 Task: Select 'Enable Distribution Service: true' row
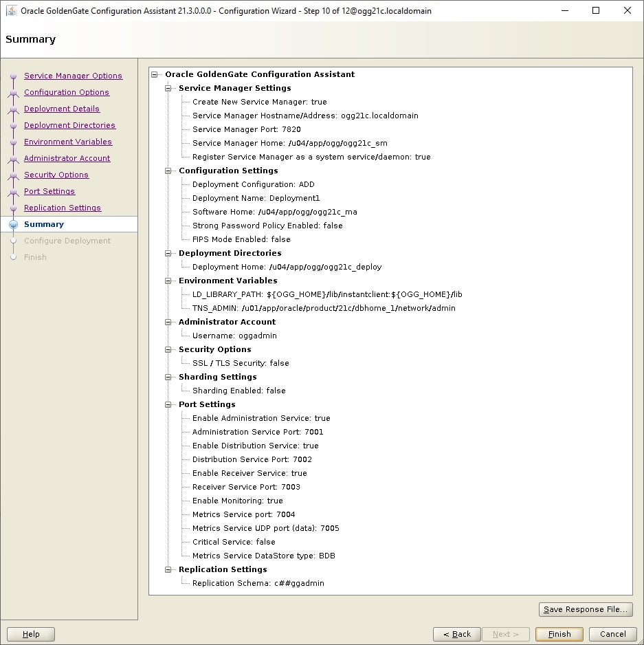pos(256,446)
